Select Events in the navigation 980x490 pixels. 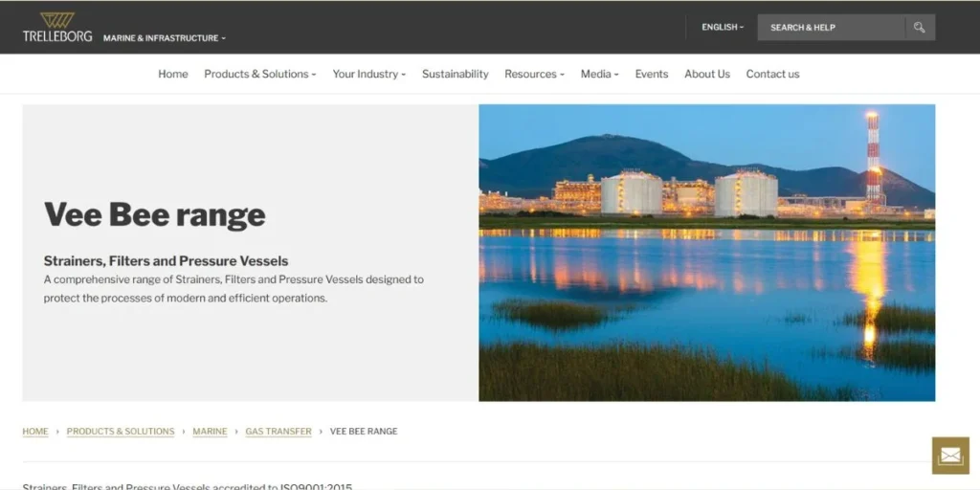click(652, 74)
